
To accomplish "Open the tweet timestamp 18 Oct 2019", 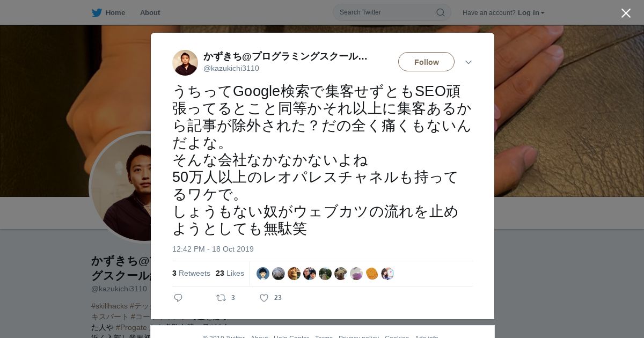I will click(x=213, y=249).
